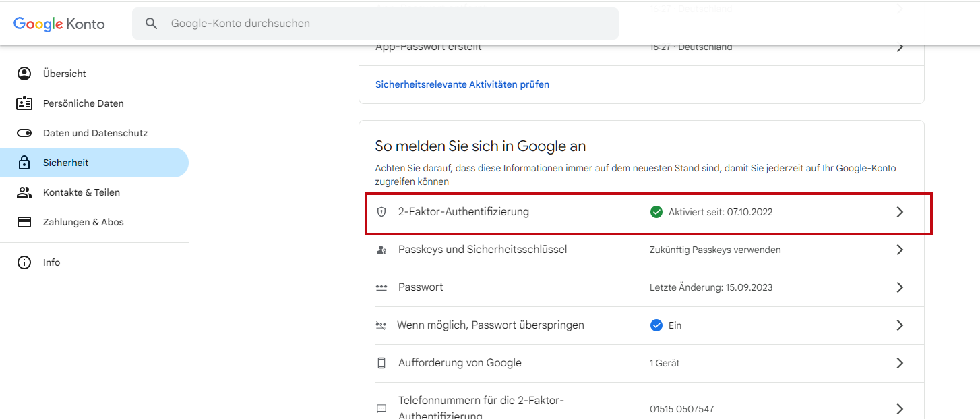Click the phone icon beside Aufforderung von Google
The image size is (980, 419).
pyautogui.click(x=381, y=363)
